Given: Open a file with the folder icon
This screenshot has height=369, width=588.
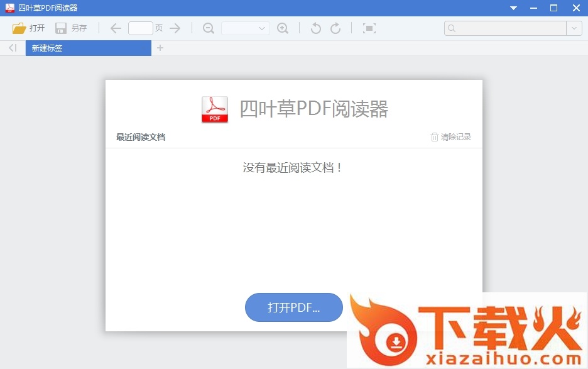Looking at the screenshot, I should pos(28,28).
